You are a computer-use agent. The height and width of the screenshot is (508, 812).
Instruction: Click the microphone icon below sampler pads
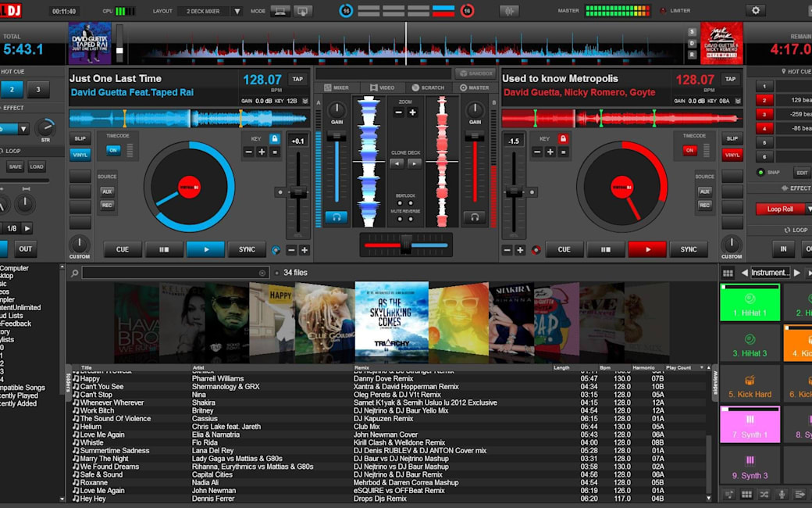[x=782, y=495]
